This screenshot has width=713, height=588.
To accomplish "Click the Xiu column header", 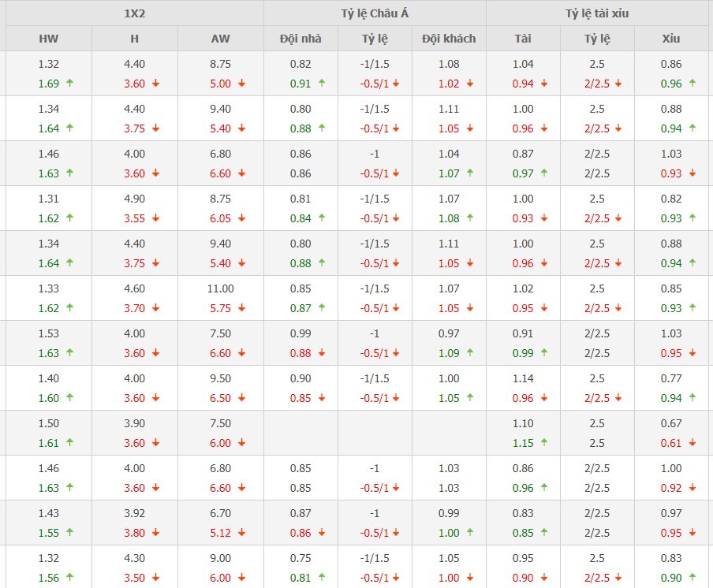I will 671,39.
